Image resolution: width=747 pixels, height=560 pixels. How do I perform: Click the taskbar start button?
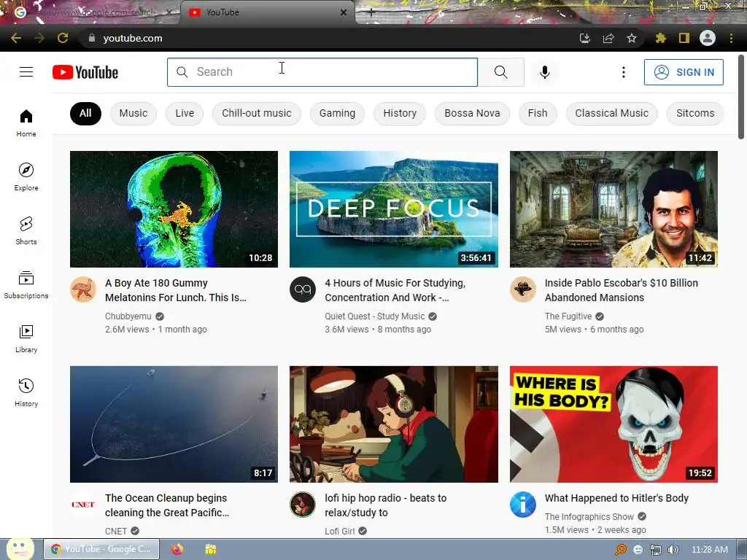(x=20, y=549)
